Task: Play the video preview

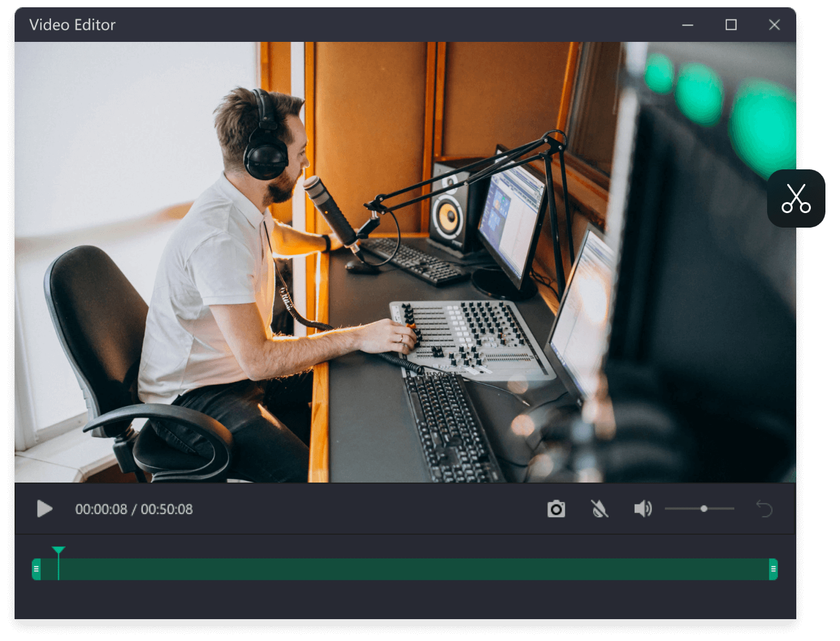Action: (x=44, y=509)
